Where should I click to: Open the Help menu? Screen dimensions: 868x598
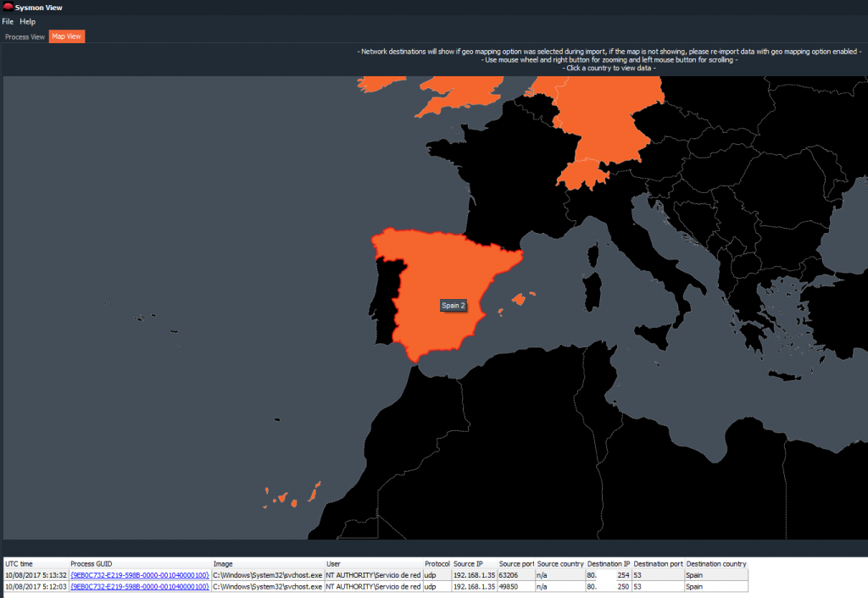coord(28,21)
